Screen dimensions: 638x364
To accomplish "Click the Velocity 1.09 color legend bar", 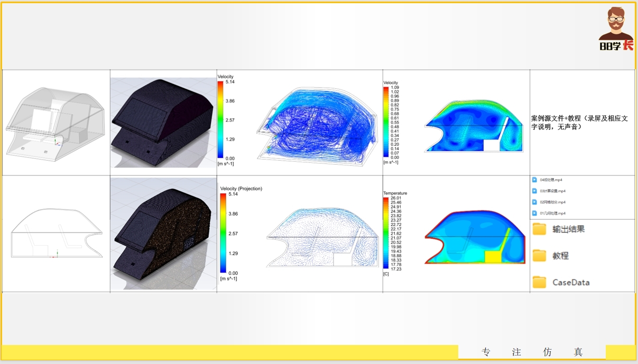I will [386, 121].
